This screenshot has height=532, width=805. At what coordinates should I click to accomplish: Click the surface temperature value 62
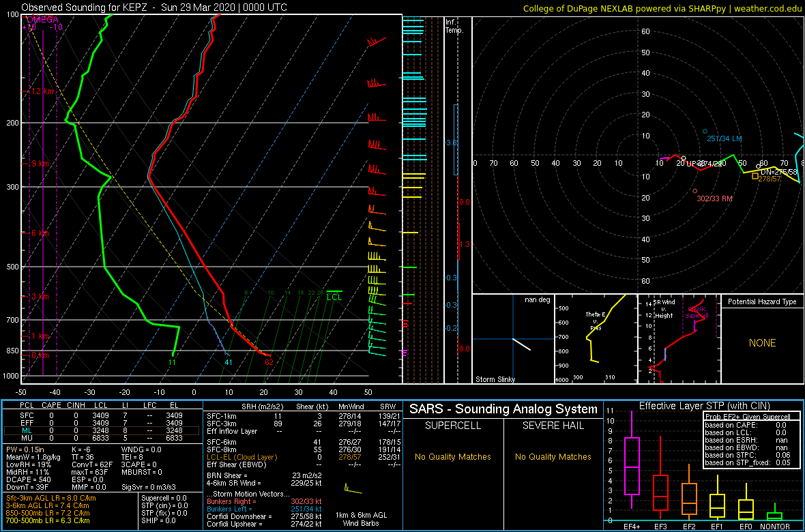(269, 362)
